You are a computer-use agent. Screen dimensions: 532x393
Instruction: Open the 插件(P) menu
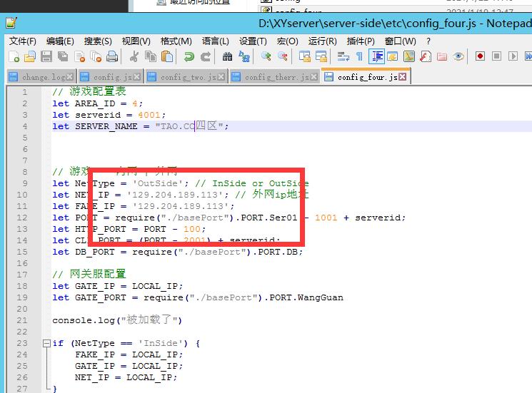pyautogui.click(x=360, y=41)
